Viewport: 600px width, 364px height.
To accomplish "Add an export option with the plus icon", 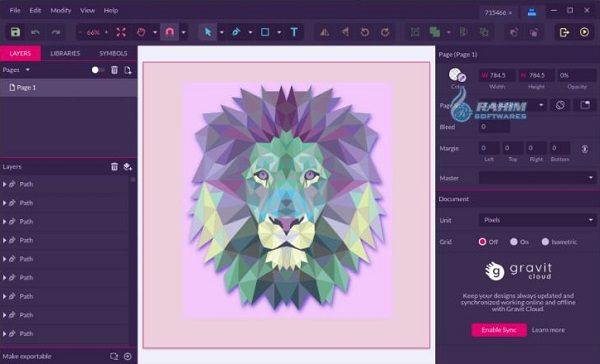I will (x=128, y=356).
